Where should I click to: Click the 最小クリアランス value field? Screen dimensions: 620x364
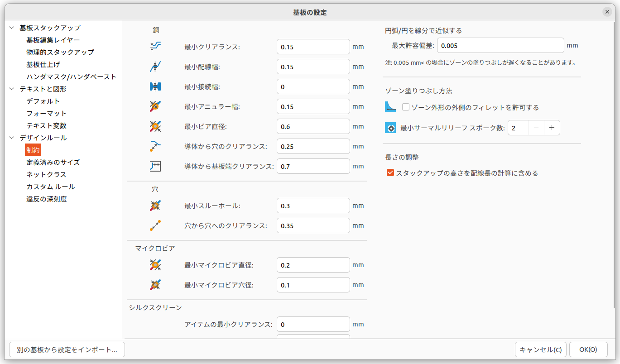point(313,47)
